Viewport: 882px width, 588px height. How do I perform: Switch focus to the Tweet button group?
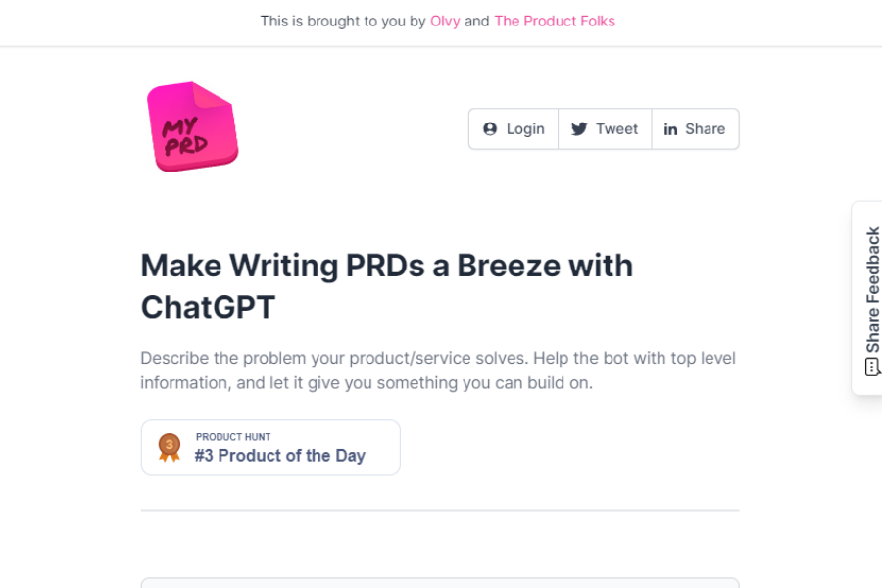point(604,128)
